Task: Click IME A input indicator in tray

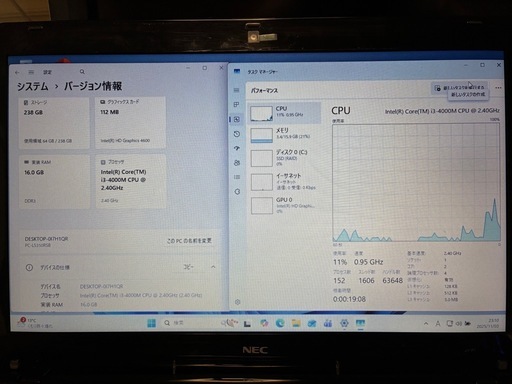Action: [438, 323]
